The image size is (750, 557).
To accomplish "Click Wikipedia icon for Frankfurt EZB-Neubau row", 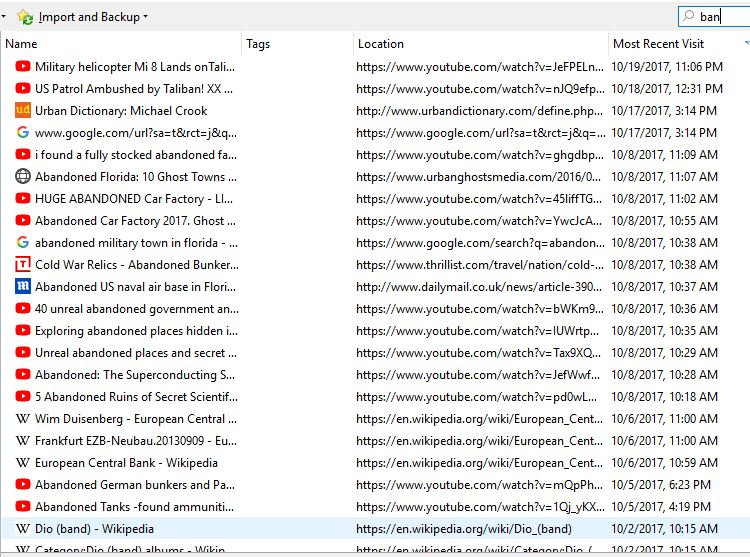I will click(22, 441).
